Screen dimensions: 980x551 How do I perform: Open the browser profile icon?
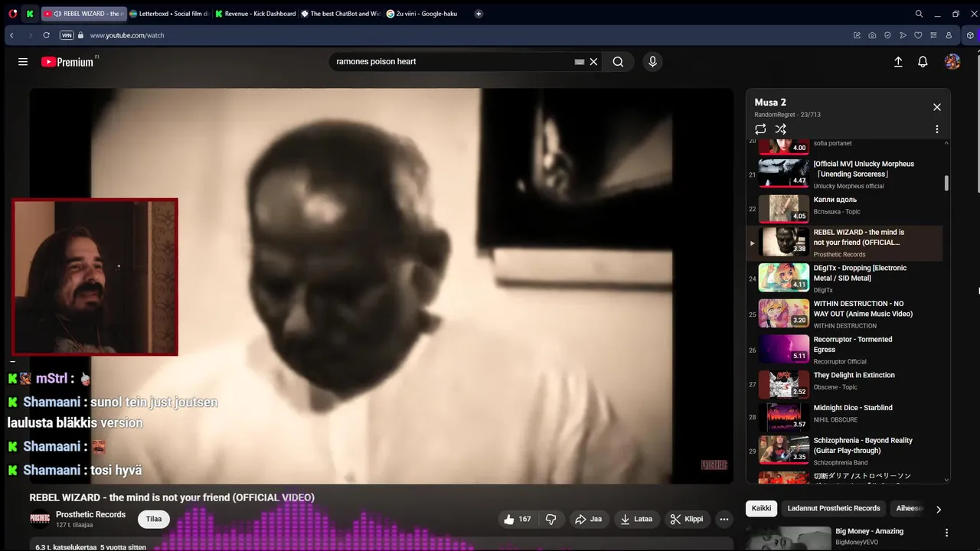(x=949, y=35)
